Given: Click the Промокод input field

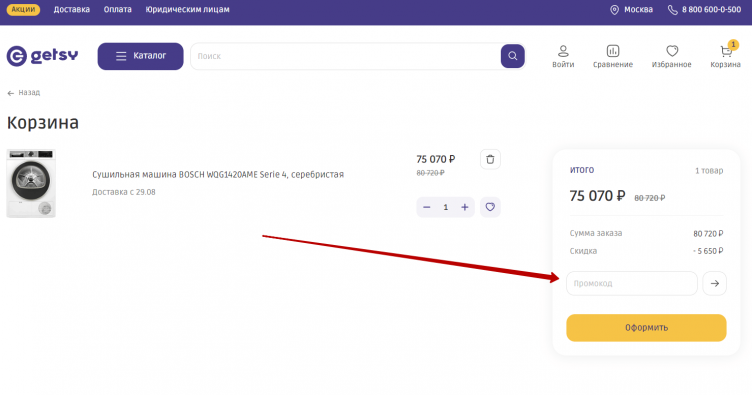Looking at the screenshot, I should coord(632,283).
